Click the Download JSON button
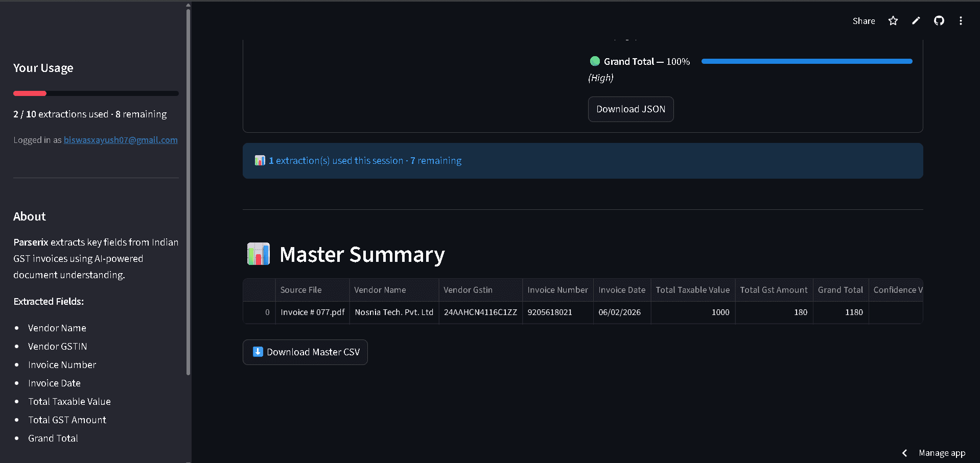Viewport: 980px width, 463px height. pyautogui.click(x=631, y=109)
